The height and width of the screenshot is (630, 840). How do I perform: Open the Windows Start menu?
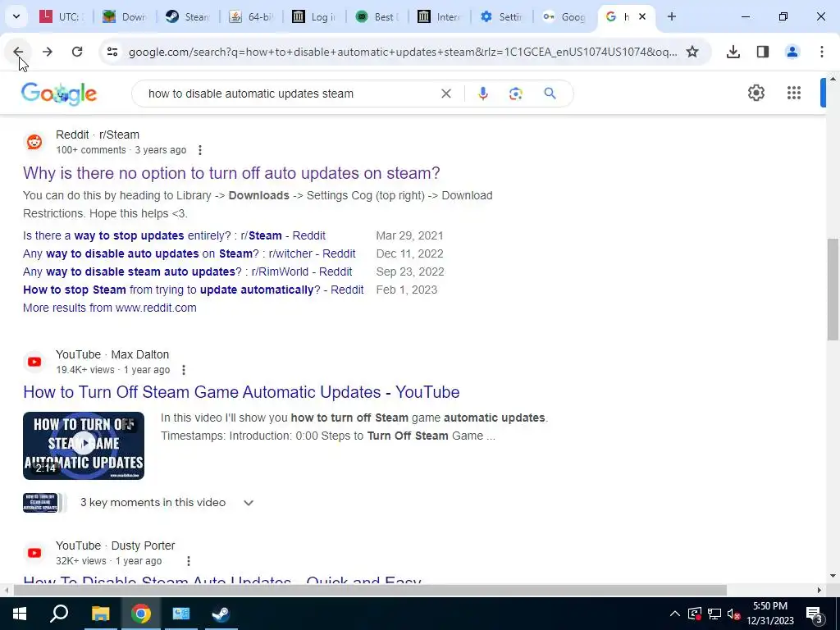pyautogui.click(x=19, y=614)
